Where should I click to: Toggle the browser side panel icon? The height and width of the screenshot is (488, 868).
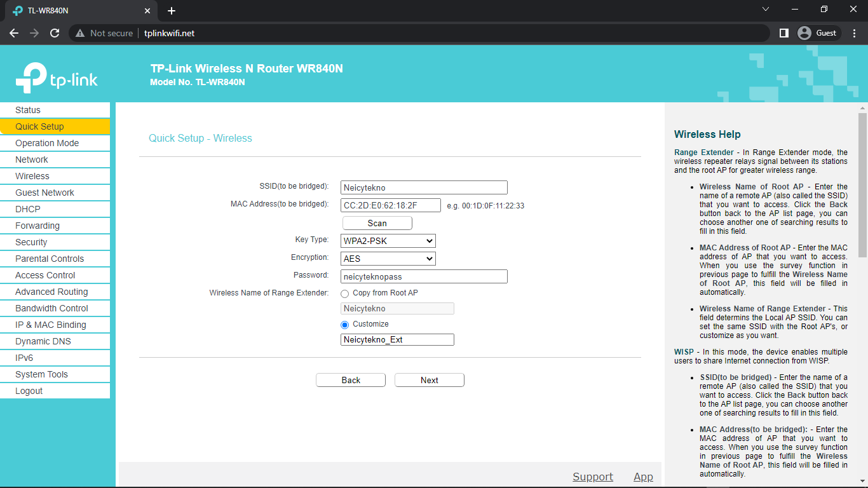point(784,33)
